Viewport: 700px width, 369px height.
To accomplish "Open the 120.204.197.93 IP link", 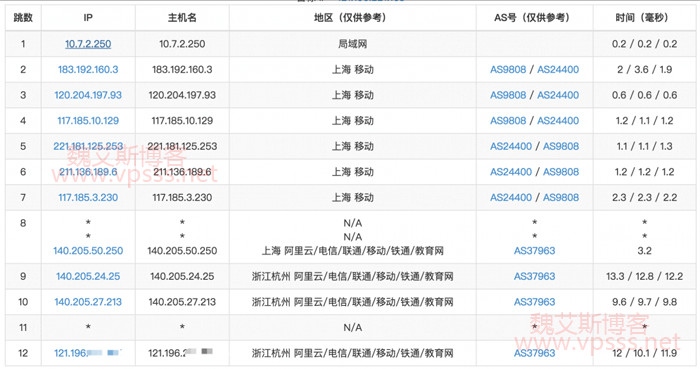I will [x=88, y=95].
